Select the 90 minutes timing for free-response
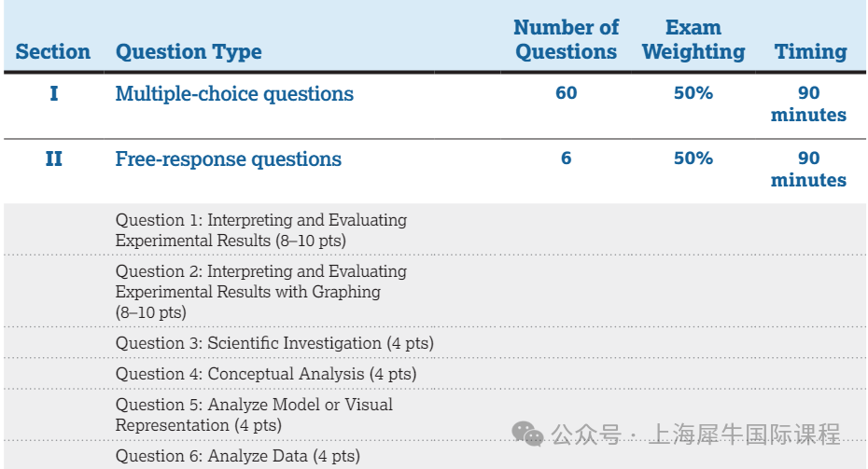Screen dimensions: 868x469 click(808, 169)
